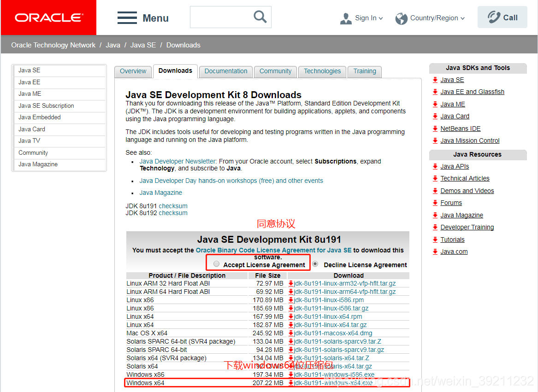Click download arrow icon beside Java ME
The height and width of the screenshot is (392, 538).
(x=435, y=104)
